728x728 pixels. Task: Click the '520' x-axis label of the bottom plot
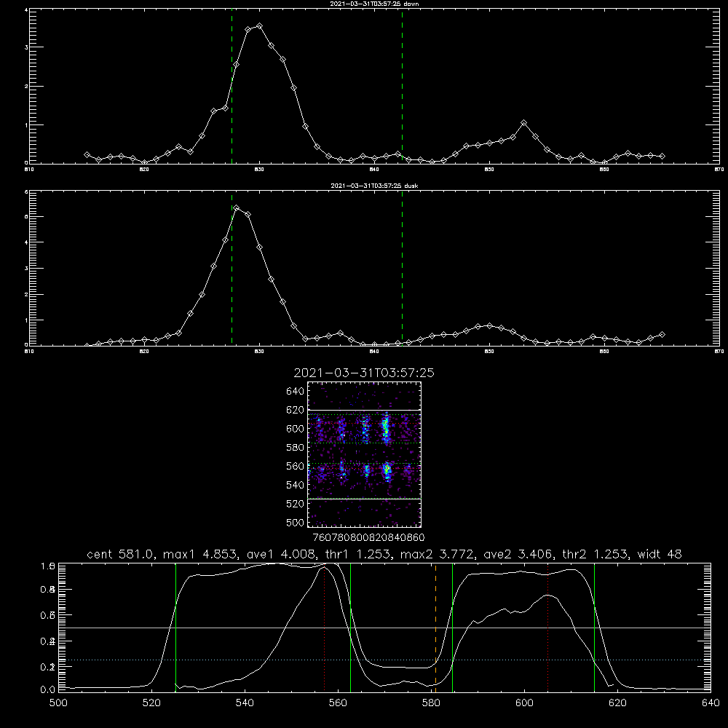151,703
